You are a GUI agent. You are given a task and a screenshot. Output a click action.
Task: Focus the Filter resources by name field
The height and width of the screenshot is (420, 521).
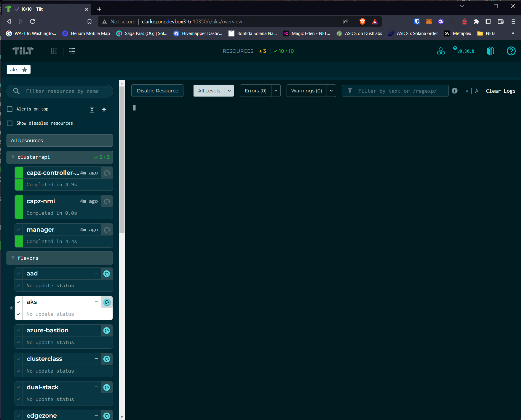(65, 91)
